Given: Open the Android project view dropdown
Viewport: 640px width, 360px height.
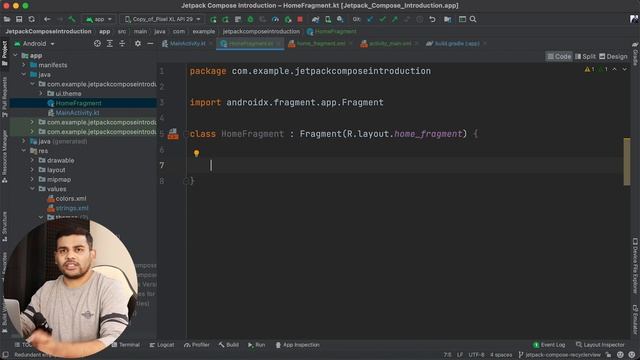Looking at the screenshot, I should pos(35,43).
